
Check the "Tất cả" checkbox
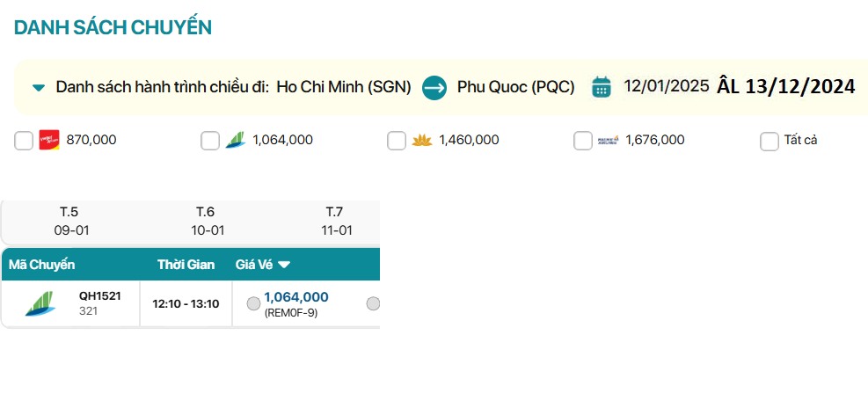point(770,141)
